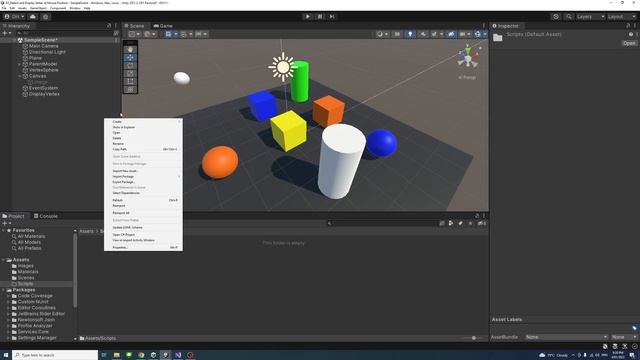Toggle scene lighting lightbulb

410,34
